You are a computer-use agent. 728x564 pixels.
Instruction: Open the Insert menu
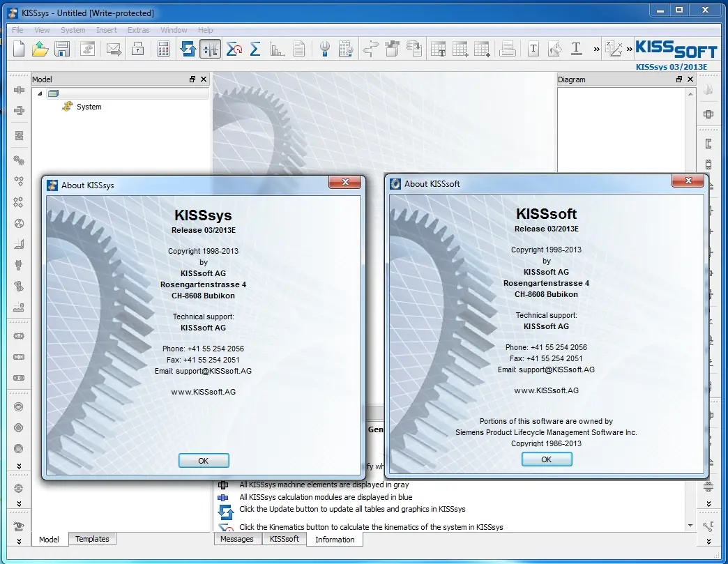[106, 30]
